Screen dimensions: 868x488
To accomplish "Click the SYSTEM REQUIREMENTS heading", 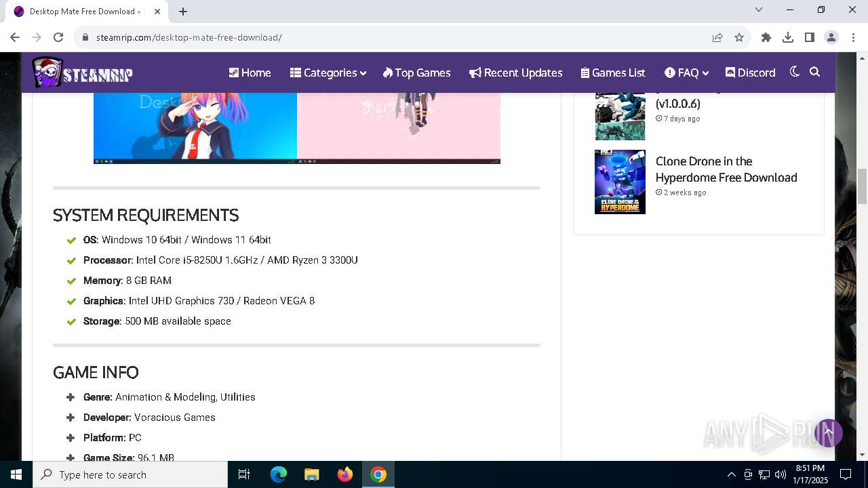I will 146,216.
